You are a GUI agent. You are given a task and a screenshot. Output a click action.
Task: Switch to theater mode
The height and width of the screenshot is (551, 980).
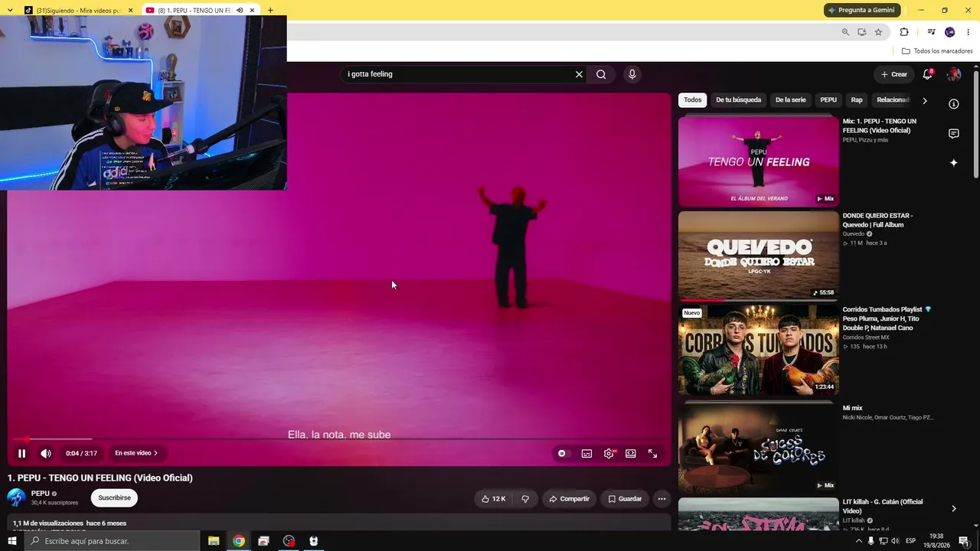click(631, 453)
